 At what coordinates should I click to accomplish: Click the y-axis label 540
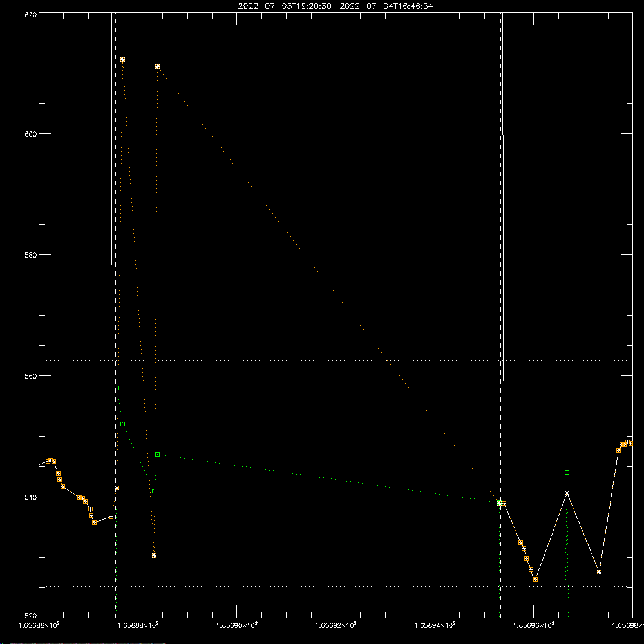click(x=31, y=497)
